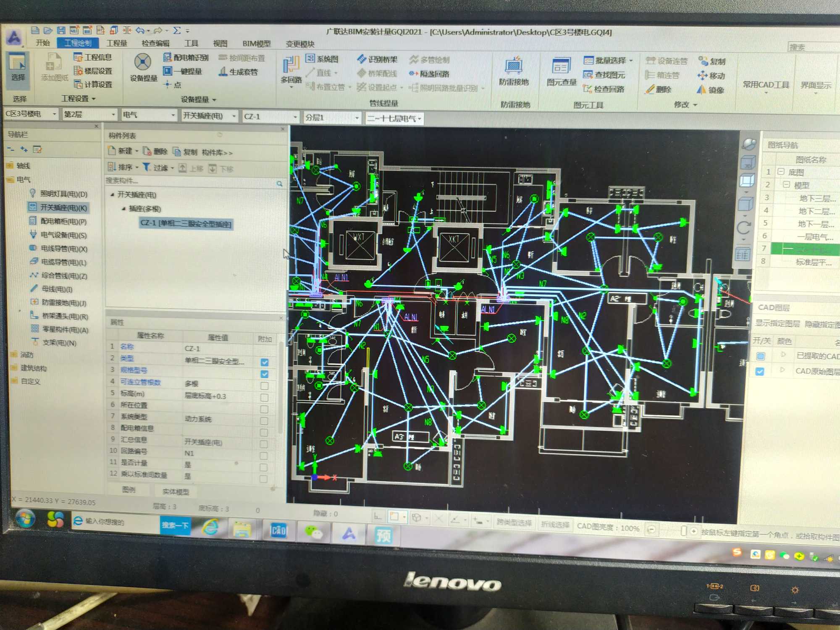Click 复制 in 构件列表 toolbar
The width and height of the screenshot is (840, 630).
click(x=185, y=152)
